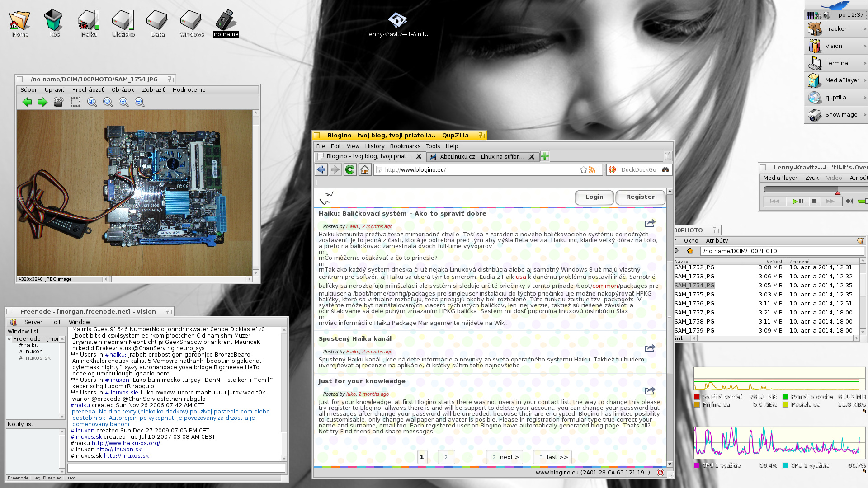Mute audio with MediaPlayer speaker icon
The width and height of the screenshot is (868, 488).
pyautogui.click(x=849, y=202)
